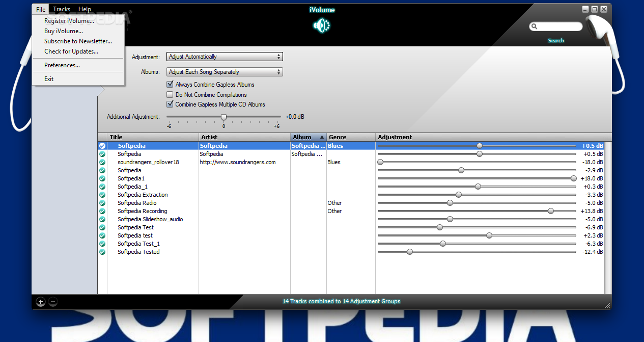Screen dimensions: 644x342
Task: Click the Other genre of Softpedia Recording
Action: [x=334, y=211]
